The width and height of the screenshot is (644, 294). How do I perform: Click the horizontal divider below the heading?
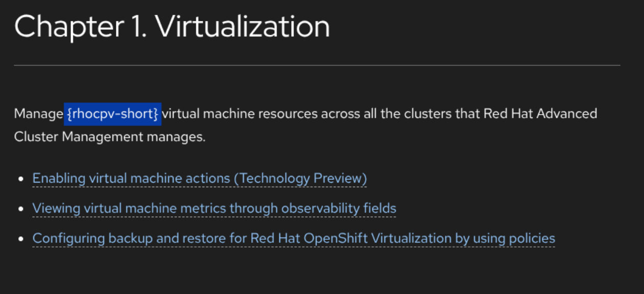[317, 65]
